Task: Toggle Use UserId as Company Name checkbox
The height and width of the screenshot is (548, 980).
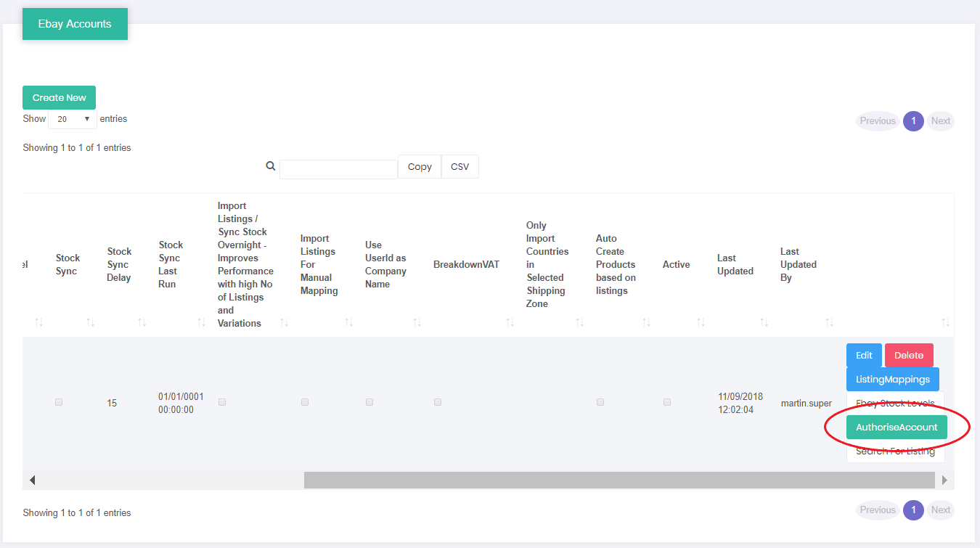Action: [369, 402]
